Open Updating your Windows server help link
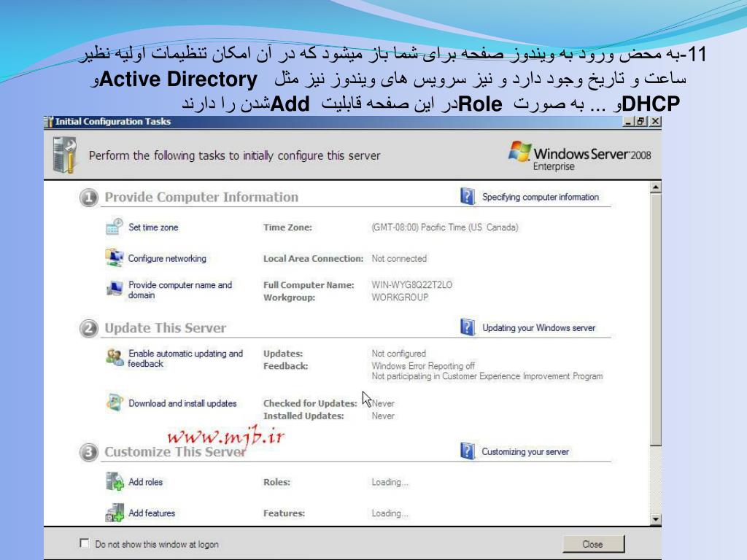This screenshot has width=747, height=560. point(539,327)
